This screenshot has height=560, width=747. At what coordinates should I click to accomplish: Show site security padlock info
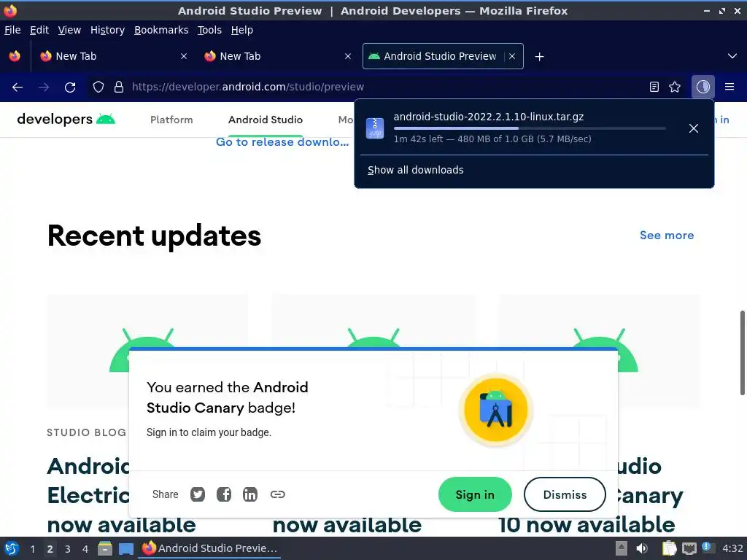pyautogui.click(x=119, y=87)
